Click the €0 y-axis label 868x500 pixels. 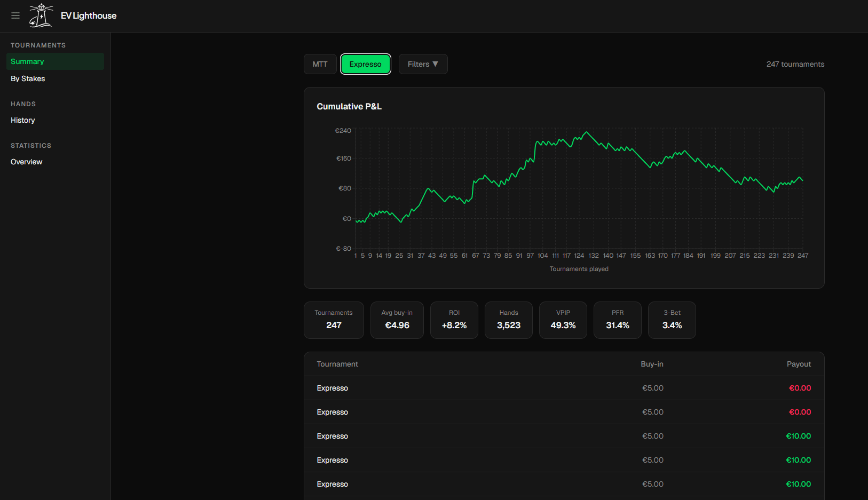[347, 219]
